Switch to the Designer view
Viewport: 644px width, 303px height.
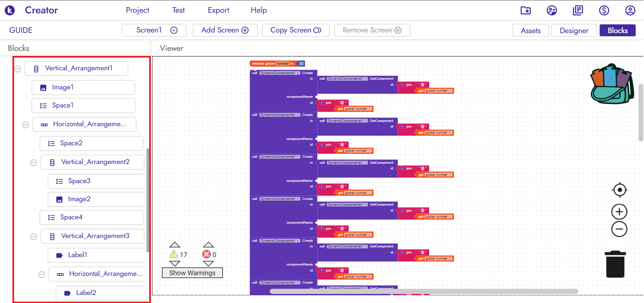(574, 30)
